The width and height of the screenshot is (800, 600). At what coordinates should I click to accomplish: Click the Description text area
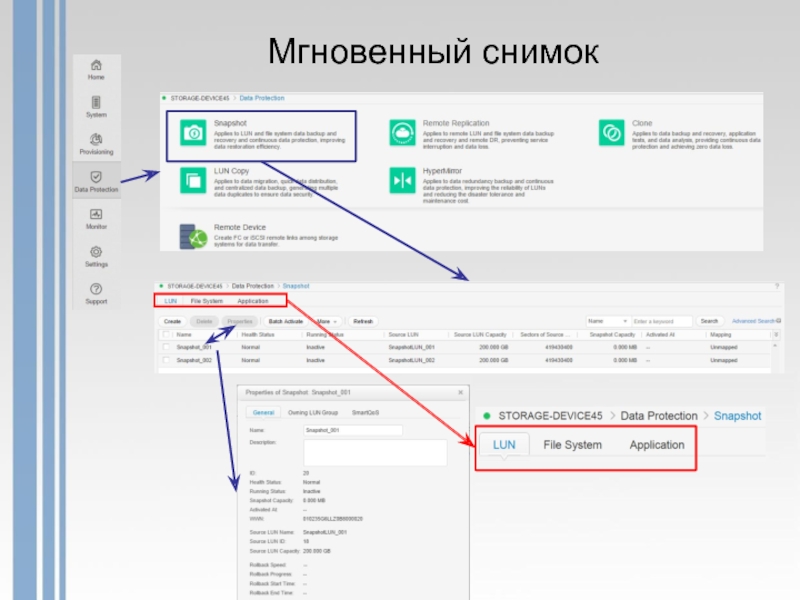(x=375, y=452)
